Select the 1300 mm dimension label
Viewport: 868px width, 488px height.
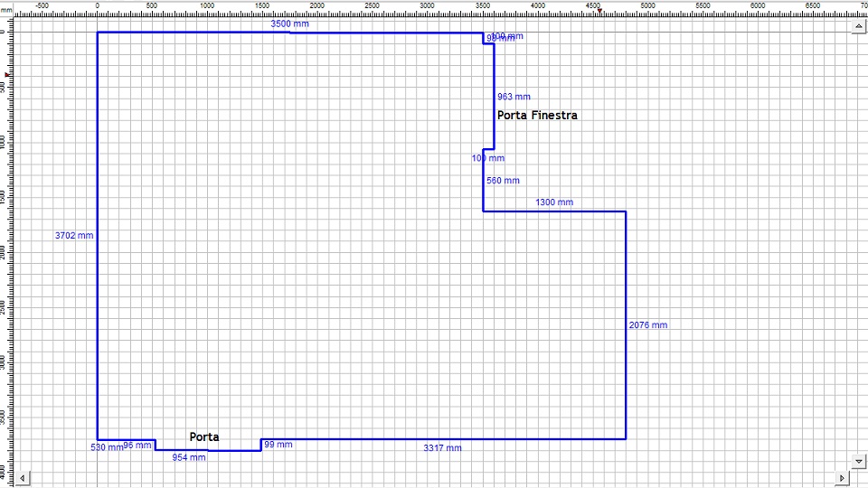click(x=553, y=202)
